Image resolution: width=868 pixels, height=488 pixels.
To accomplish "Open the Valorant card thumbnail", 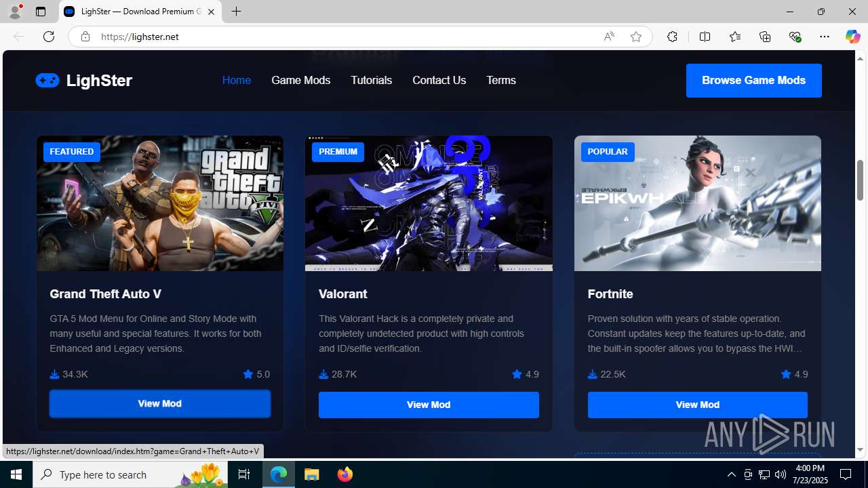I will click(429, 203).
